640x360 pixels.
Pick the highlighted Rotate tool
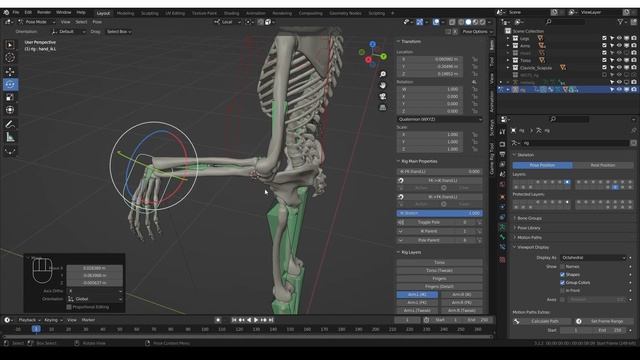pyautogui.click(x=10, y=84)
